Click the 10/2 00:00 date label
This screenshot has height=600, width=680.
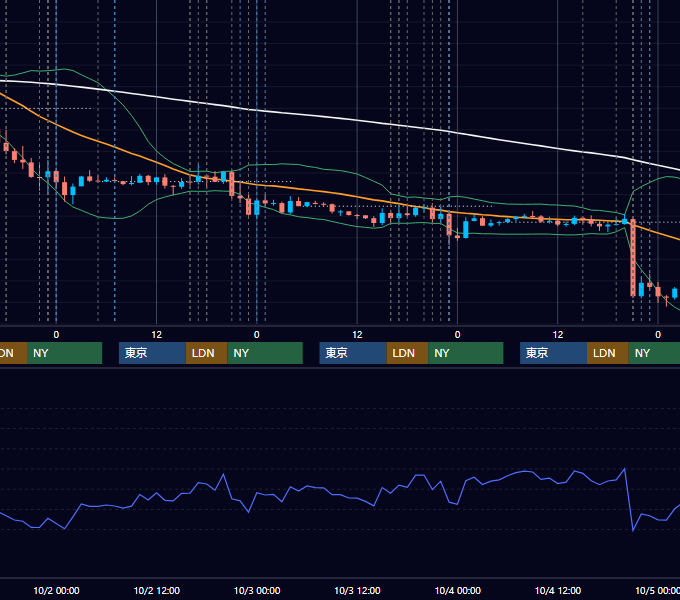click(56, 590)
